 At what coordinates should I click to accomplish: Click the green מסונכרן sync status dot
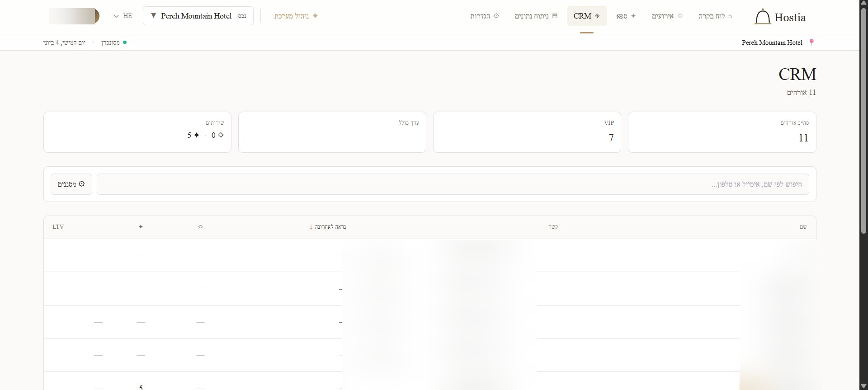click(x=125, y=42)
